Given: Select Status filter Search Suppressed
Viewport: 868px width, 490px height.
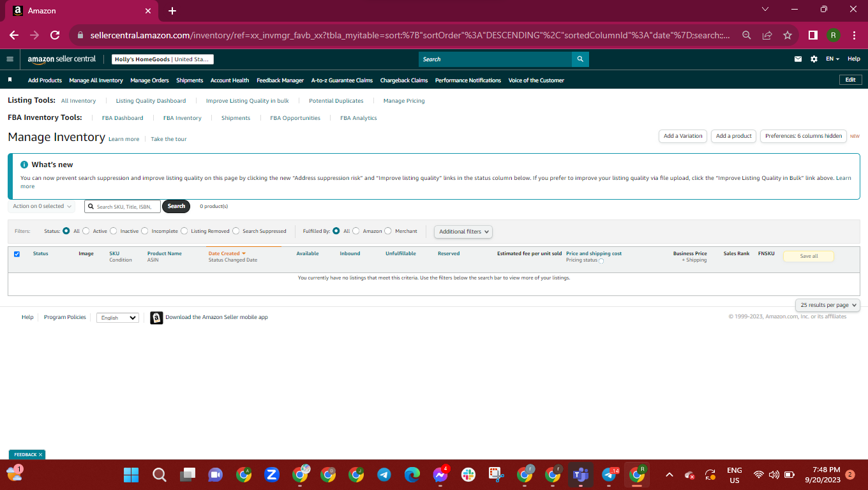Looking at the screenshot, I should 236,231.
